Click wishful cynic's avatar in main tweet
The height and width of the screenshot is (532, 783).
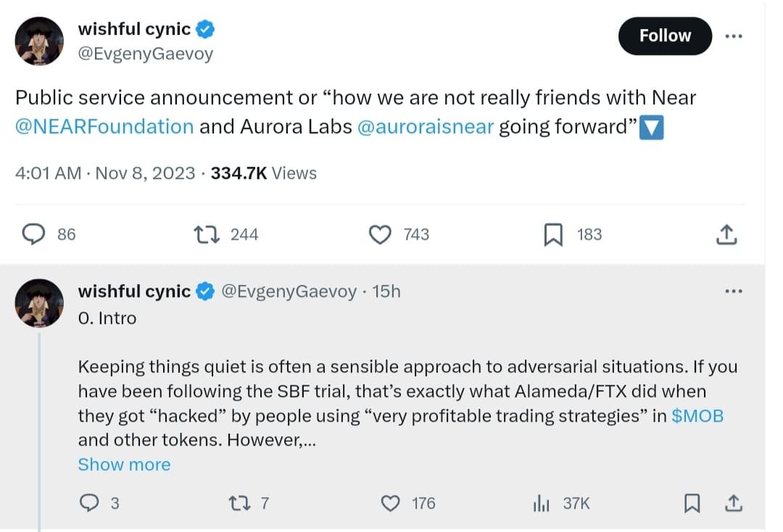click(x=39, y=41)
